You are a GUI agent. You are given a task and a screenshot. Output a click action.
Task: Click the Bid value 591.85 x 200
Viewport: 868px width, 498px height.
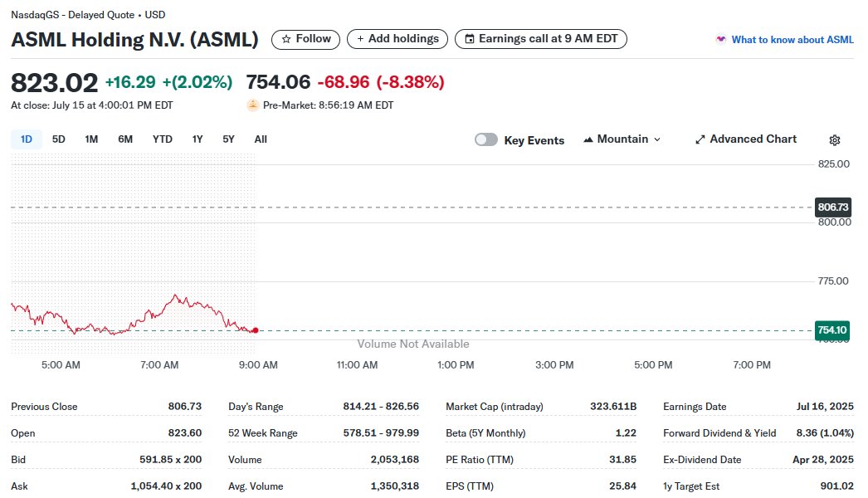click(x=170, y=459)
